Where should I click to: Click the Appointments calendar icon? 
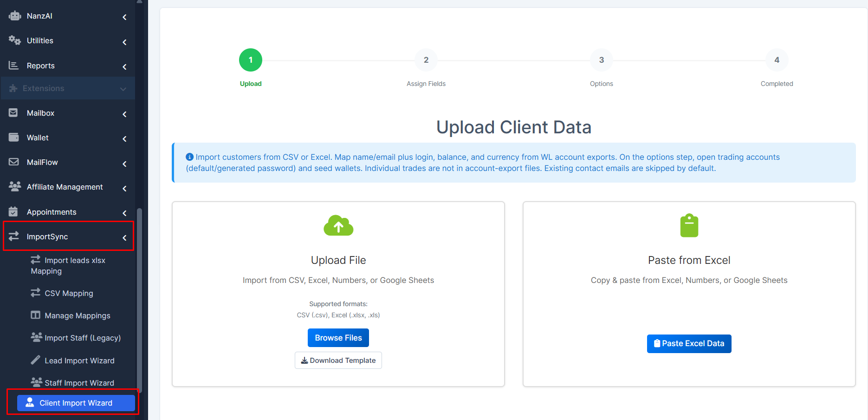(x=13, y=211)
